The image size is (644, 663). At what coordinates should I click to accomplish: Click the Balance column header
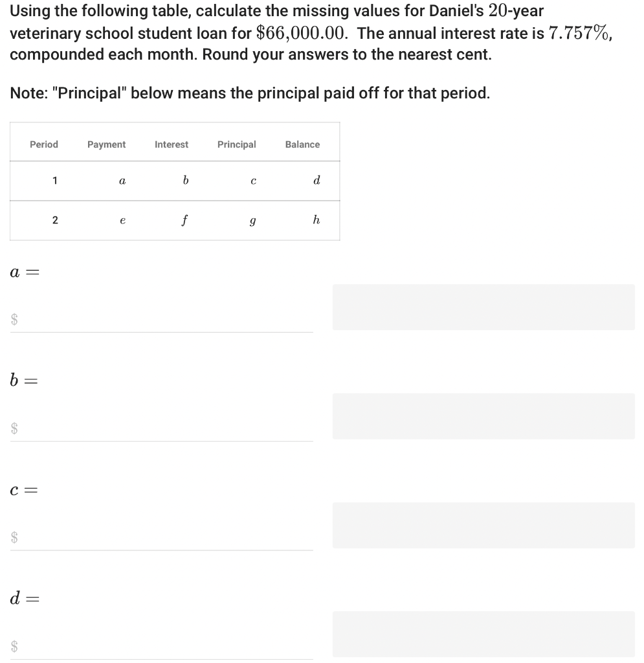pyautogui.click(x=302, y=144)
